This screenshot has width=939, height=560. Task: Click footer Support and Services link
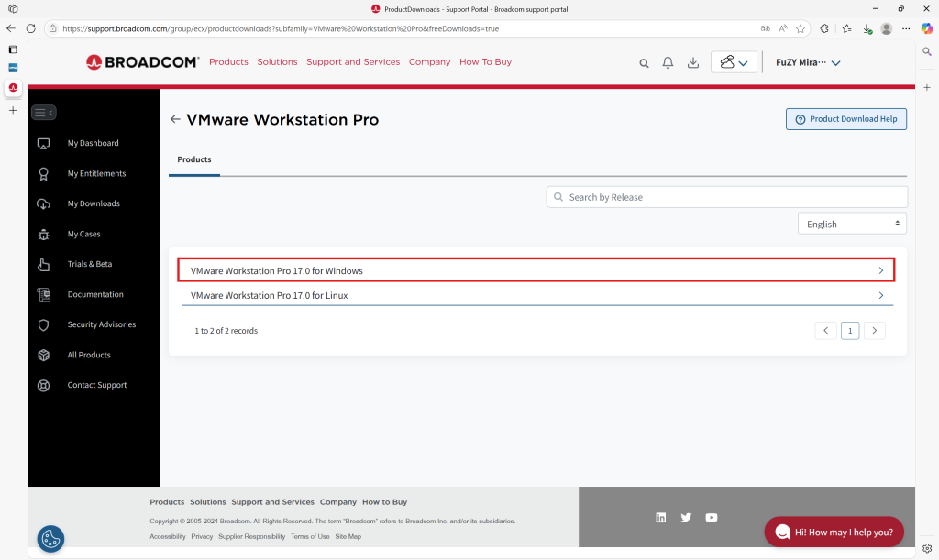click(272, 502)
